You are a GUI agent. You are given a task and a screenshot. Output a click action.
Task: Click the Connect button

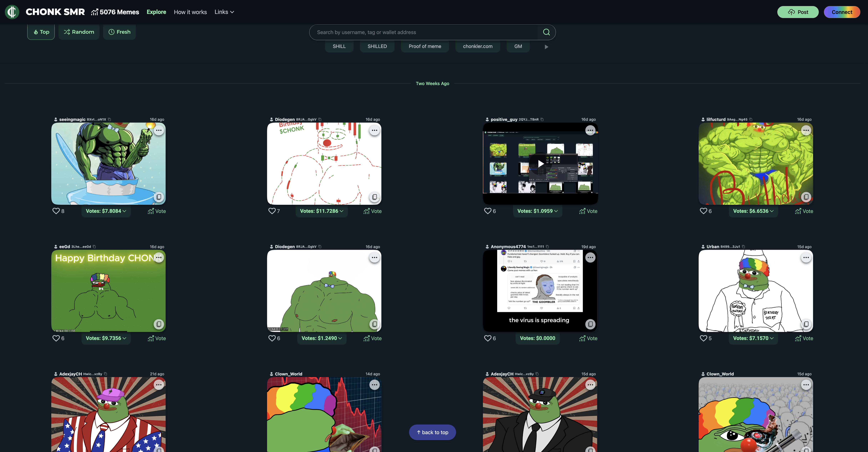click(842, 12)
